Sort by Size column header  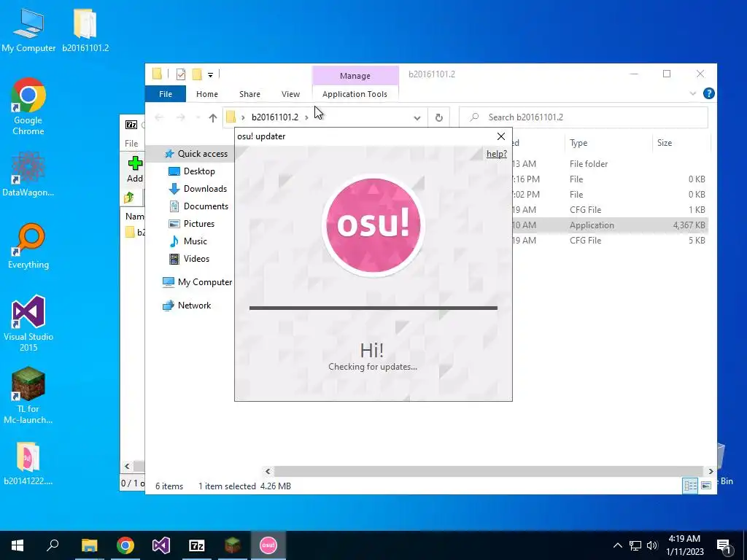tap(681, 143)
